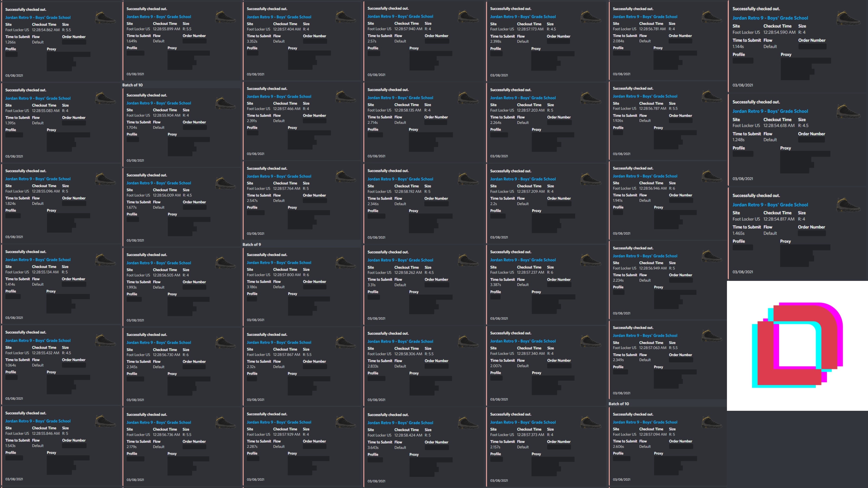This screenshot has width=868, height=488.
Task: Select time to submit value '2.007s'
Action: click(496, 366)
